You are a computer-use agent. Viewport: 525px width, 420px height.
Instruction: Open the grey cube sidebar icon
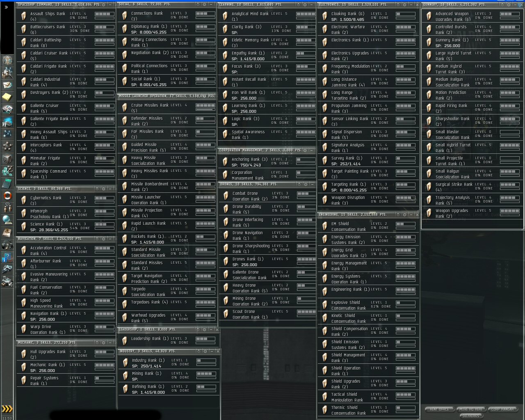point(7,158)
